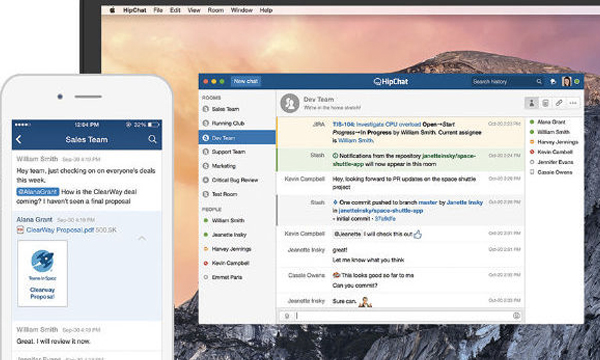Select Harvey Jennings in the members list

(558, 142)
